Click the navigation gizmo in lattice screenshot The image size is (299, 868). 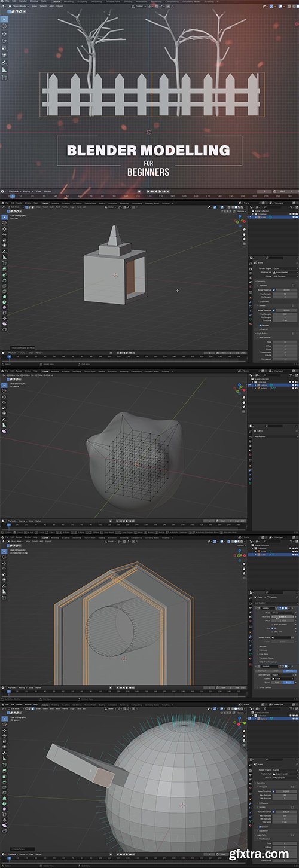click(240, 389)
